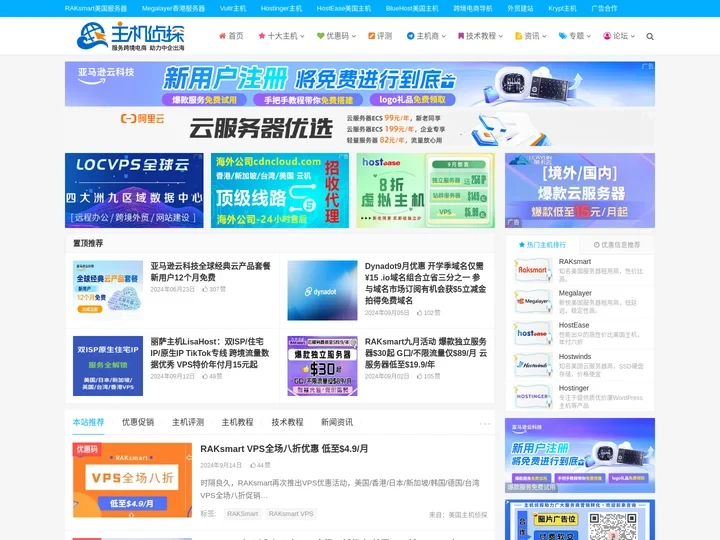Click the RAKSmart tag label
720x540 pixels.
pos(242,514)
